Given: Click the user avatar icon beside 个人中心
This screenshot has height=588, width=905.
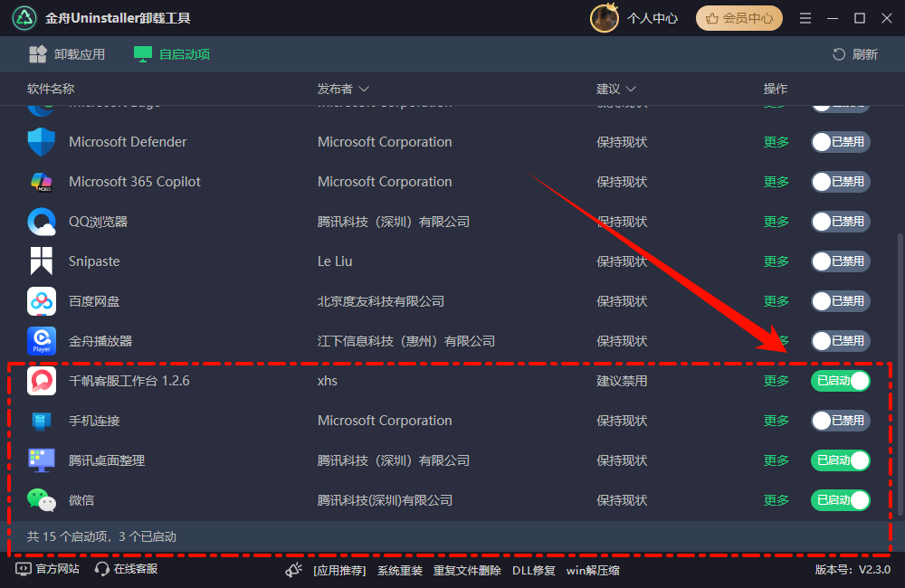Looking at the screenshot, I should coord(604,18).
